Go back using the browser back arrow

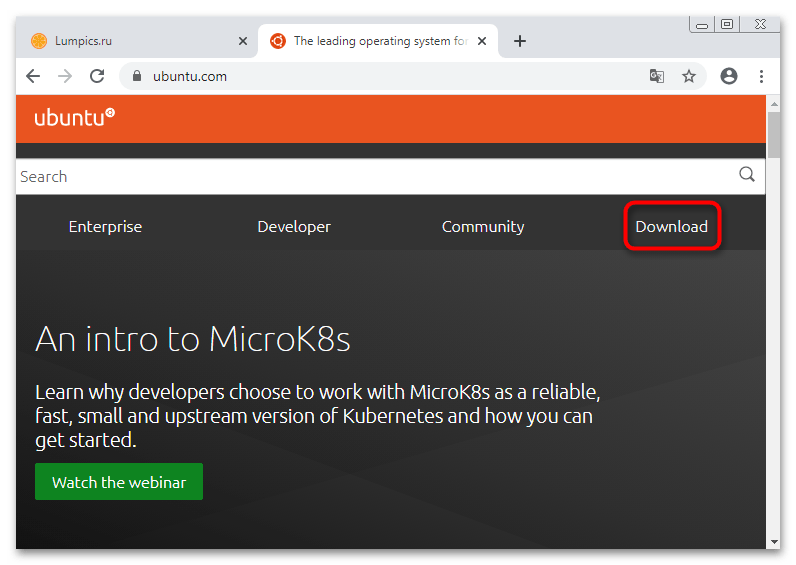point(33,76)
